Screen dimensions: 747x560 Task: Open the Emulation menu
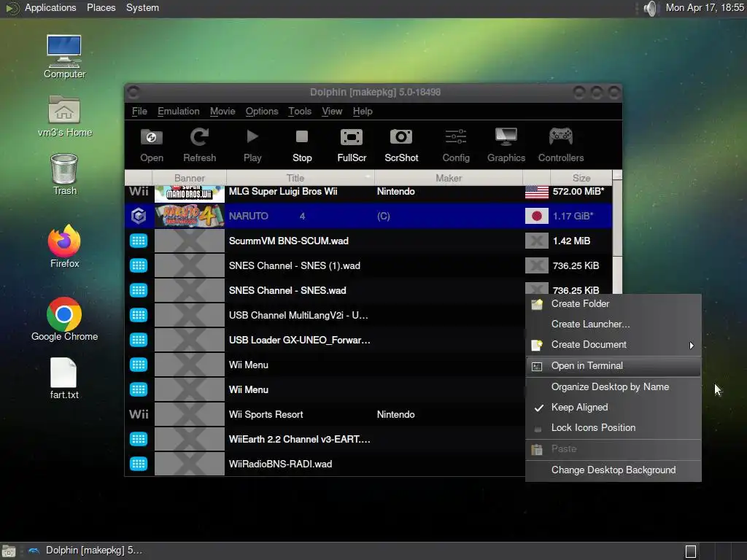[179, 111]
